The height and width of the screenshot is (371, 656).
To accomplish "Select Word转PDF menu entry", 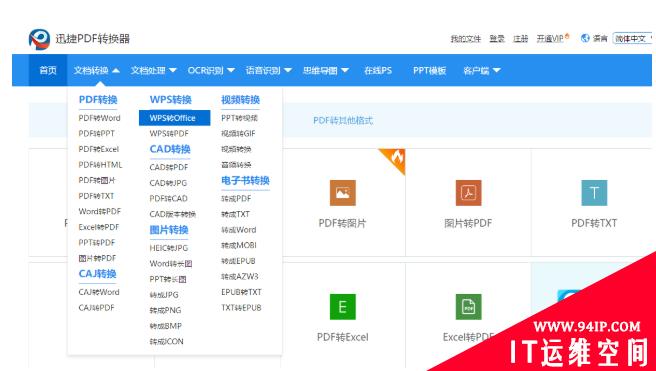I will point(100,211).
